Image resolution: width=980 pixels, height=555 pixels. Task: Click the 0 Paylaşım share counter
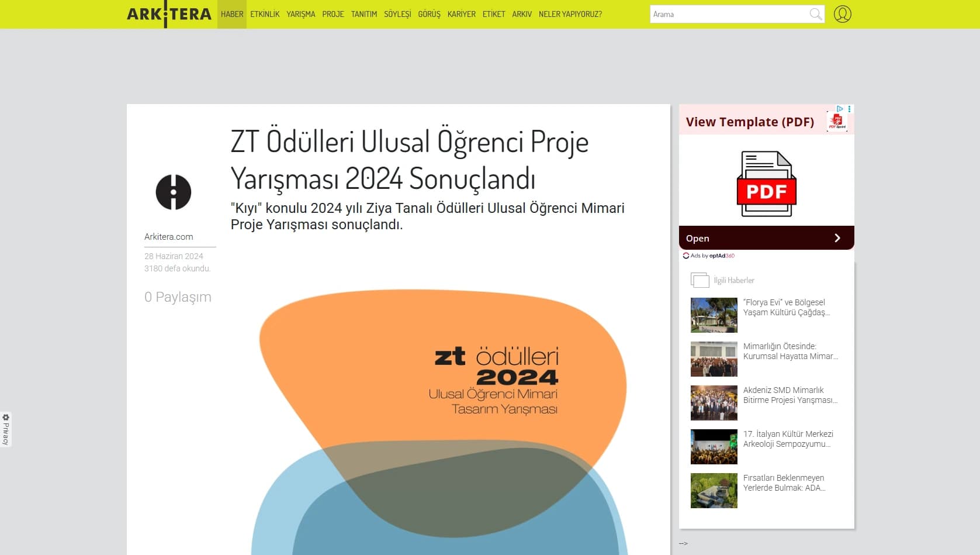[178, 297]
